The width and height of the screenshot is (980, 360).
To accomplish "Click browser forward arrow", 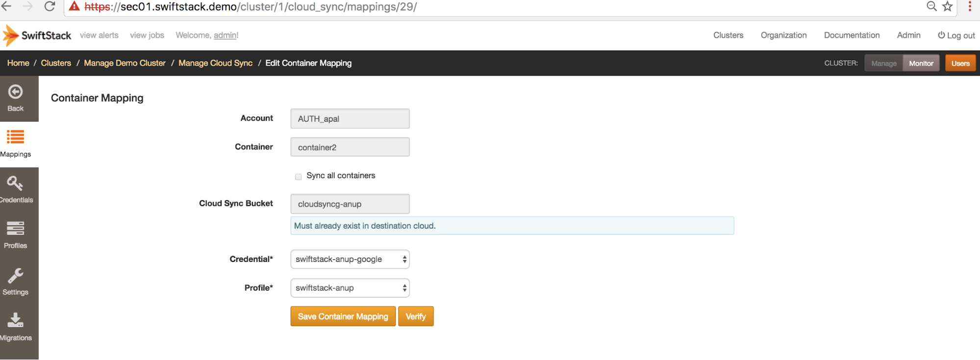I will [x=28, y=6].
